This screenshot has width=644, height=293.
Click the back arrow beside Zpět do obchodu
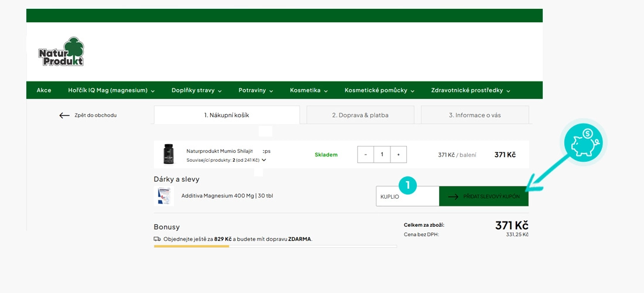(64, 115)
